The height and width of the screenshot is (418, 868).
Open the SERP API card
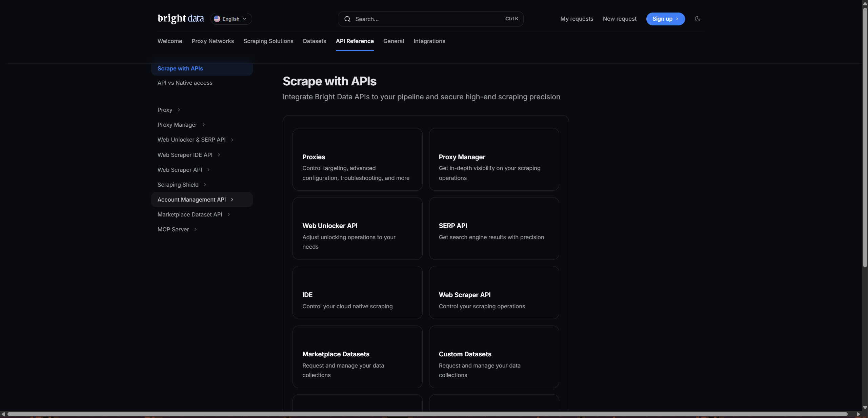coord(493,228)
